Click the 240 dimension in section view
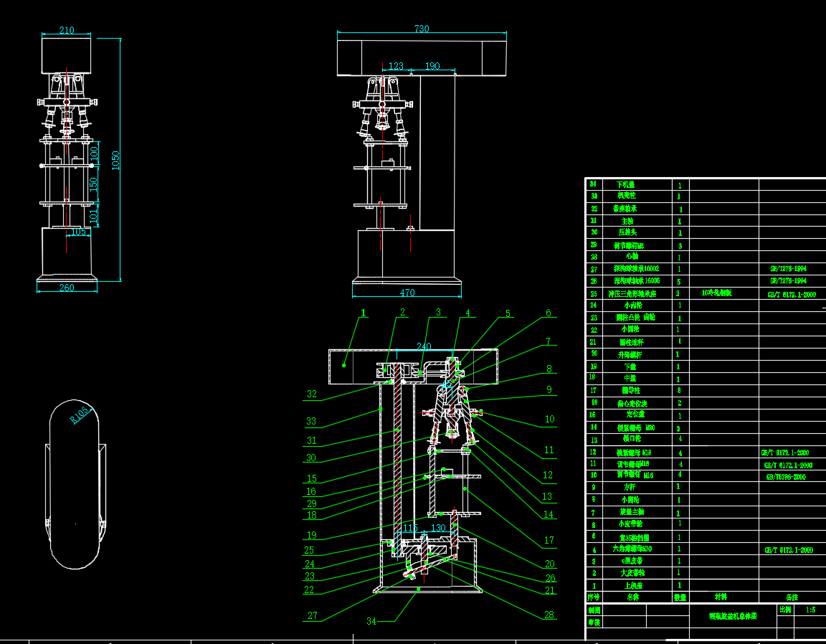This screenshot has width=826, height=644. click(424, 346)
